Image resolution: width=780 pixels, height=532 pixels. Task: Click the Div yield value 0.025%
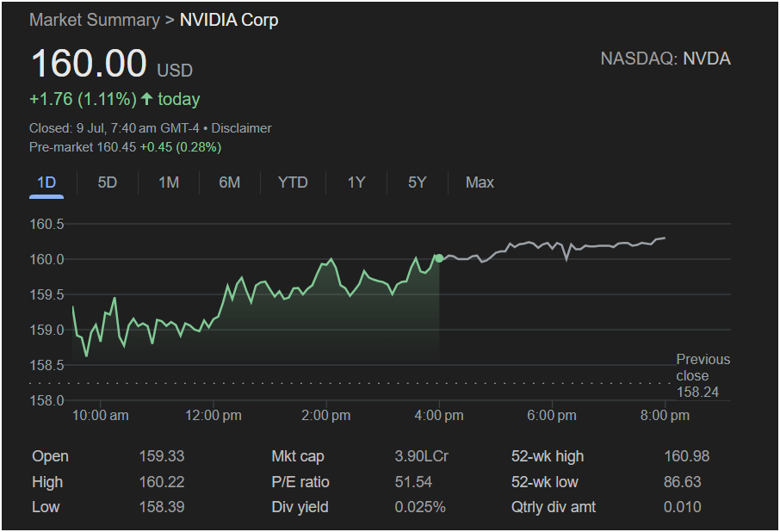(420, 507)
